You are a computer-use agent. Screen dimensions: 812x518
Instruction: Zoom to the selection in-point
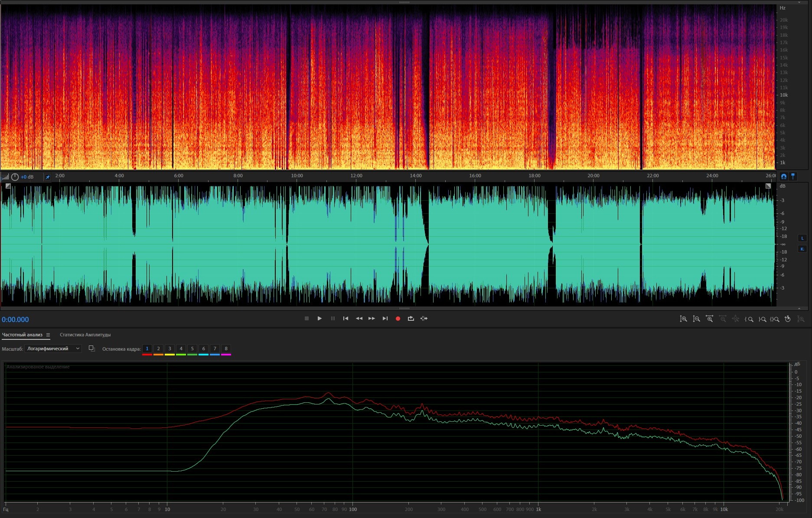pyautogui.click(x=749, y=319)
